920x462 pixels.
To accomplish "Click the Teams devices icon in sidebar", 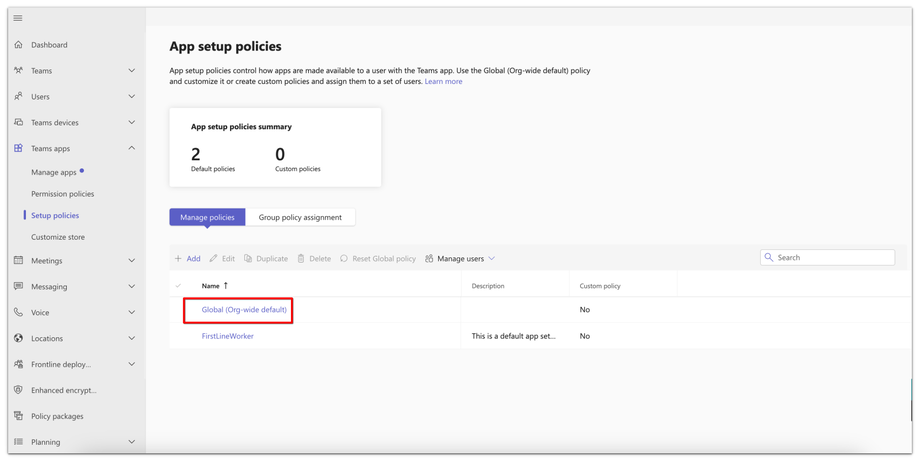I will tap(18, 123).
